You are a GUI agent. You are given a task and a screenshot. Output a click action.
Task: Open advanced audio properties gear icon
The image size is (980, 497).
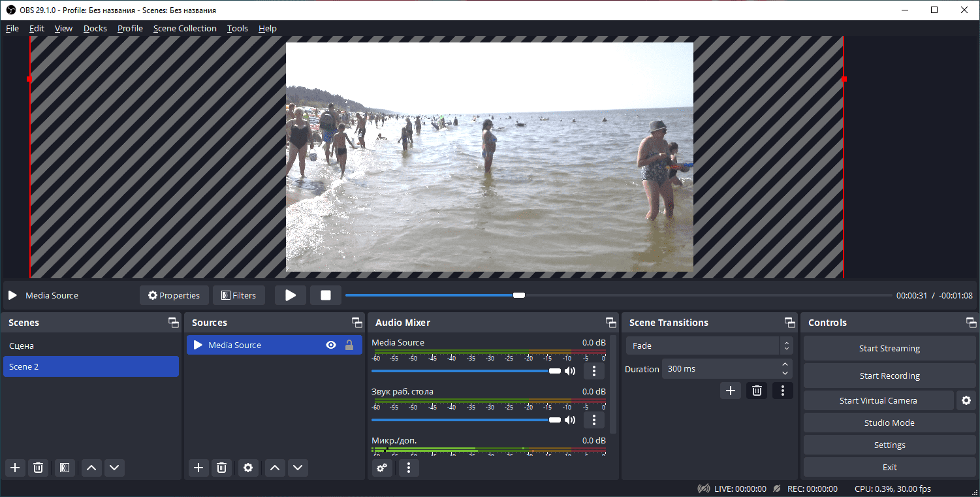click(x=382, y=468)
